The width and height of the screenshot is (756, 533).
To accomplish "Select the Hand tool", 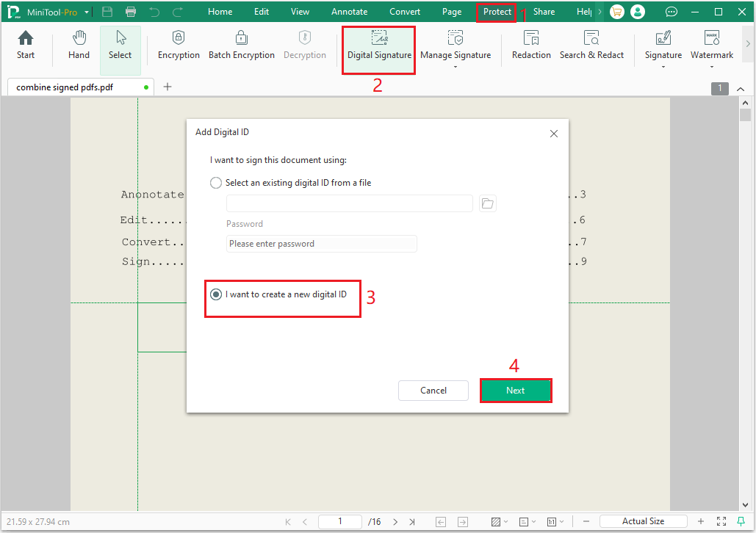I will [79, 45].
